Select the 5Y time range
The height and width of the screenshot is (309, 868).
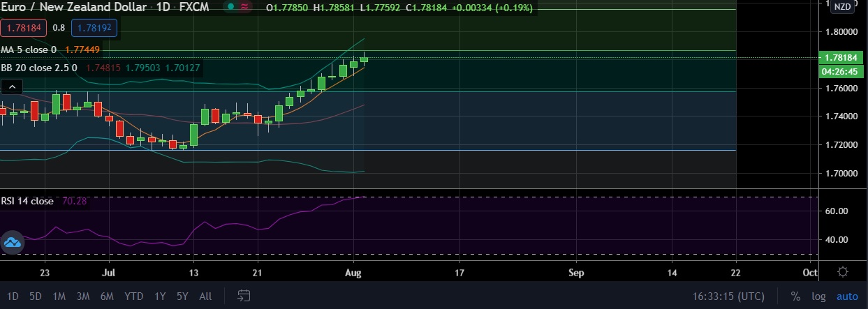182,296
